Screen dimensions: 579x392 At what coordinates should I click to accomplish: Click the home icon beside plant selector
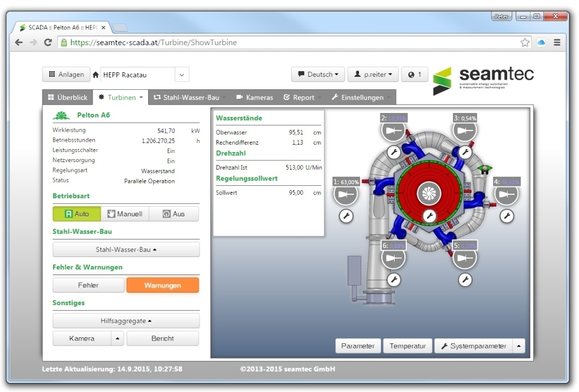96,75
